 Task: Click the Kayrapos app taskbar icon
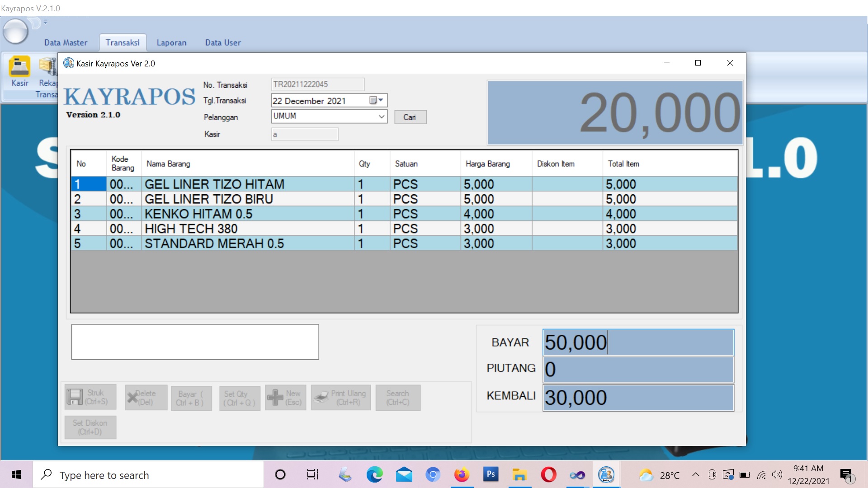click(606, 474)
